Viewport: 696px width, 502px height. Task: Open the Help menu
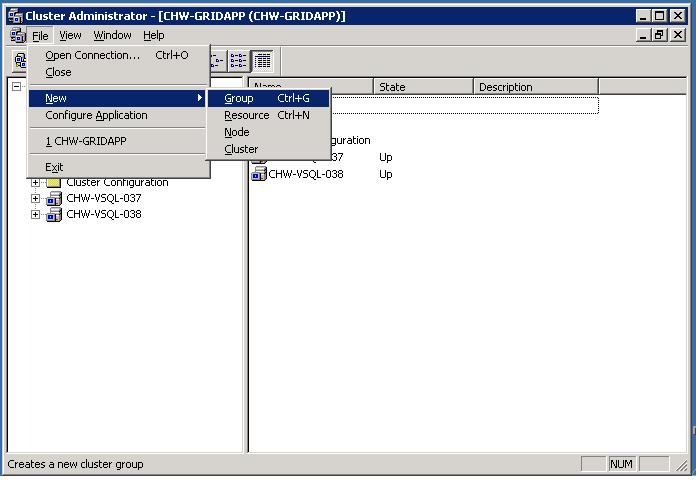[x=154, y=35]
